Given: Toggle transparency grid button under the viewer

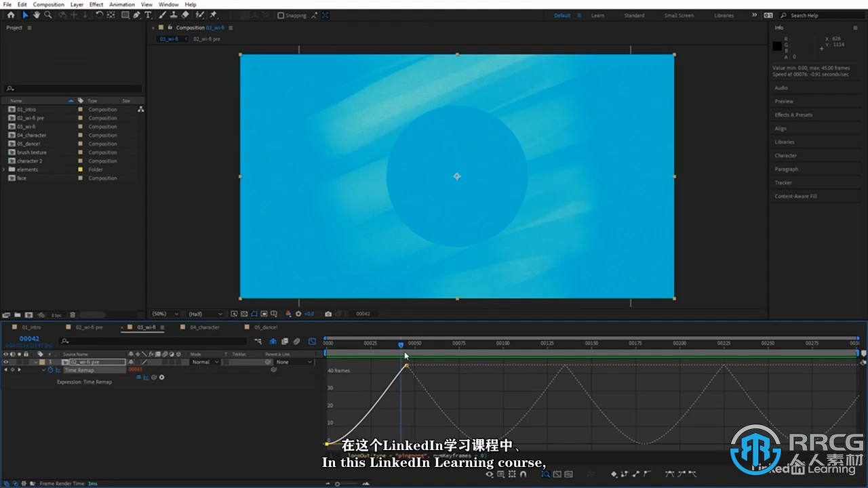Looking at the screenshot, I should [x=243, y=314].
